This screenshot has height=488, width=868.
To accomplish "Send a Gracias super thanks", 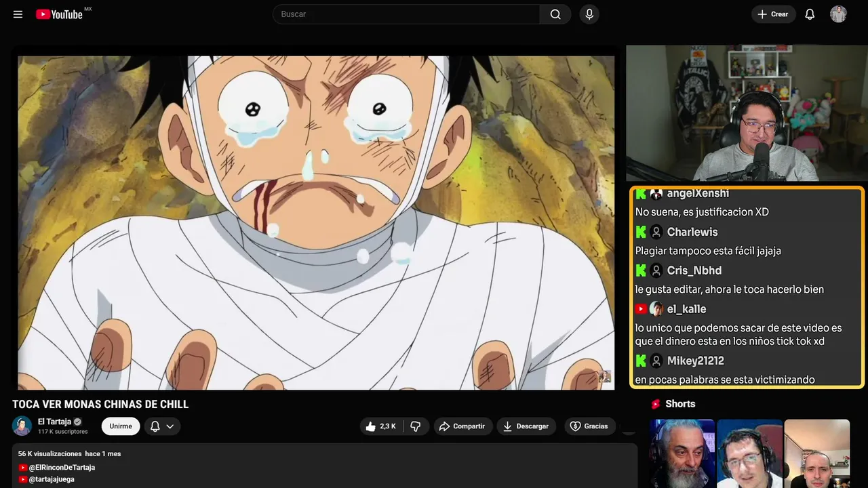I will (589, 426).
